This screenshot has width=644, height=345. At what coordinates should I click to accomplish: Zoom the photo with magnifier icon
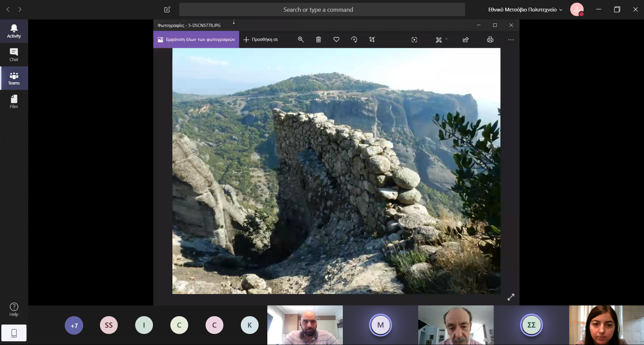click(x=301, y=40)
